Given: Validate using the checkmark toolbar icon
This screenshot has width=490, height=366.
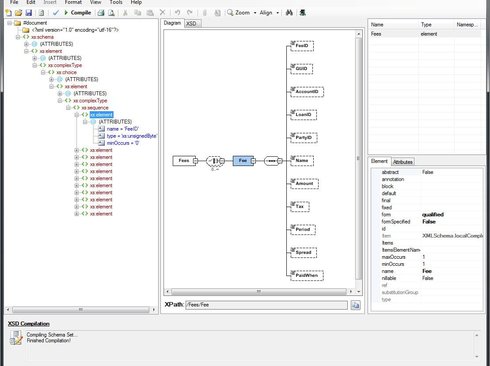Looking at the screenshot, I should [56, 13].
